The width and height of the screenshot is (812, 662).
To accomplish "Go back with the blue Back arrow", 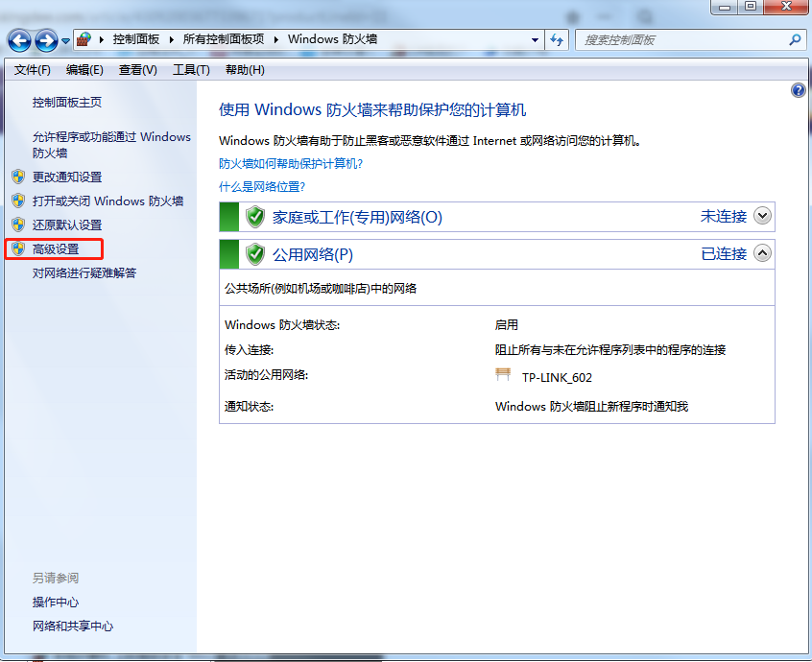I will pyautogui.click(x=19, y=40).
